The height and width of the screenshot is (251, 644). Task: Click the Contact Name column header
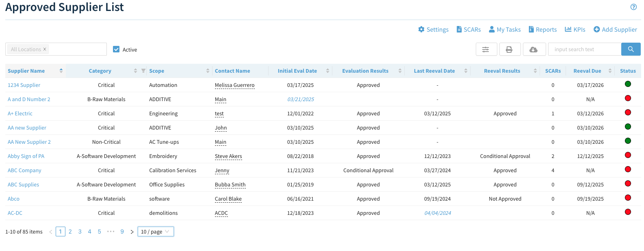(x=232, y=71)
